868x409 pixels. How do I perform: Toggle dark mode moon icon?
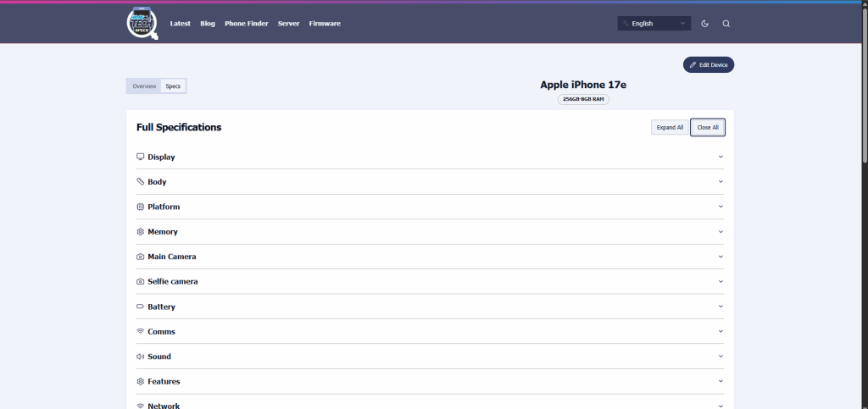(x=704, y=24)
